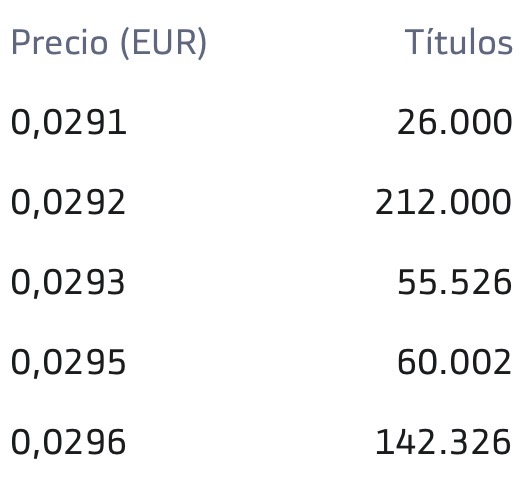Viewport: 522px width, 485px height.
Task: Select the 0,0291 price cell
Action: click(69, 123)
